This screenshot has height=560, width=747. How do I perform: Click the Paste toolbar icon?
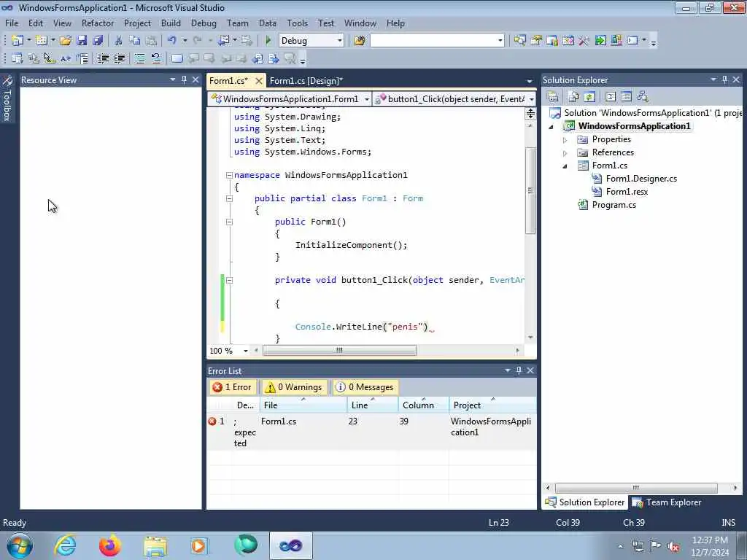[151, 41]
